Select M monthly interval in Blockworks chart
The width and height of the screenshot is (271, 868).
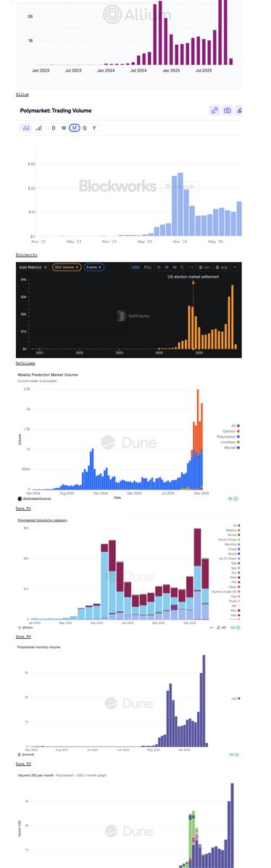coord(74,128)
